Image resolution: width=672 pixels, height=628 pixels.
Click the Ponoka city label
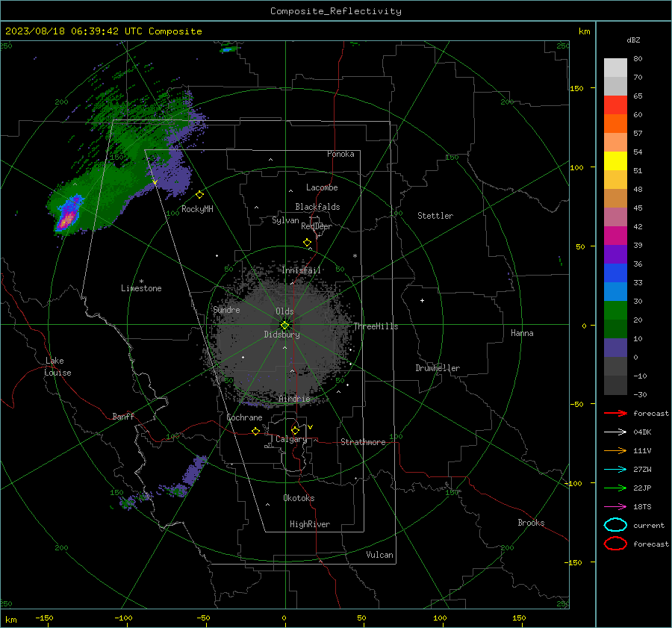[x=340, y=154]
